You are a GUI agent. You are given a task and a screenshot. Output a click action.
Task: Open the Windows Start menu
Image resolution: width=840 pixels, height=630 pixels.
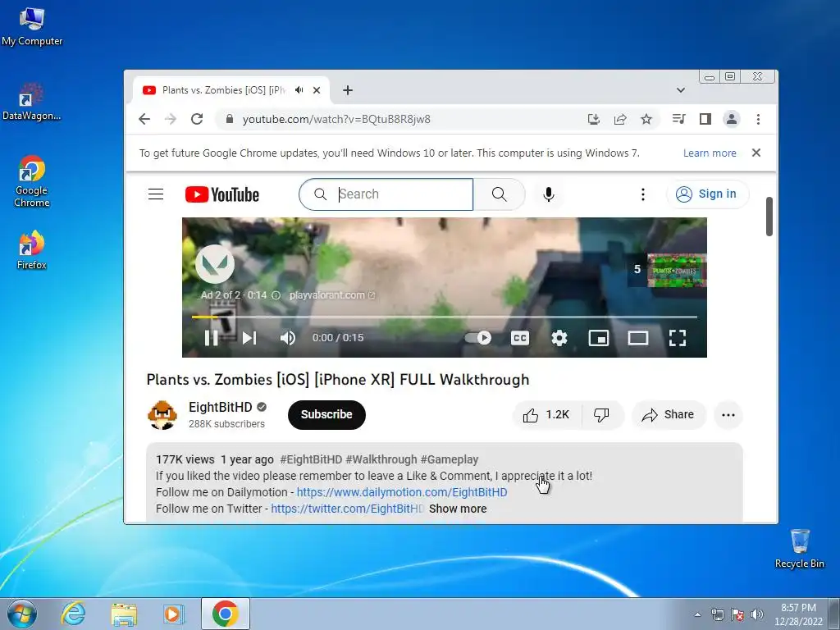click(x=22, y=614)
